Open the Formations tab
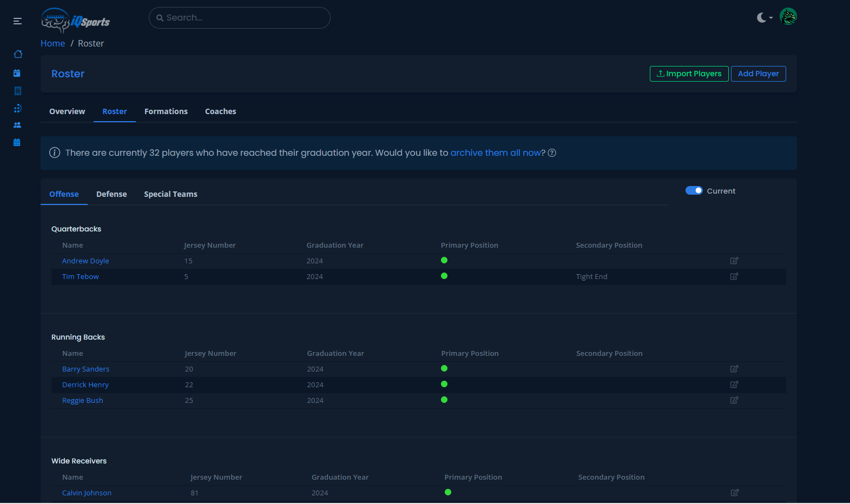Image resolution: width=850 pixels, height=504 pixels. tap(166, 111)
